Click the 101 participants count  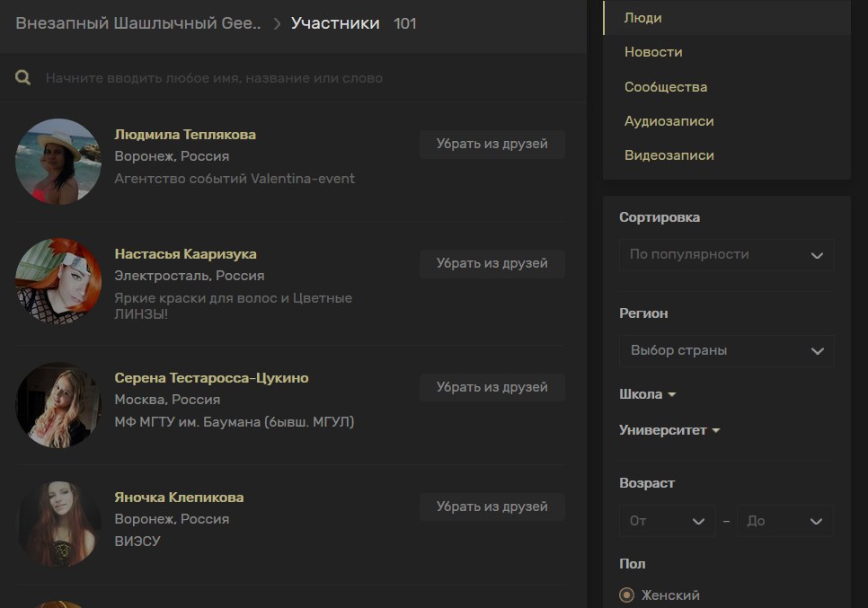coord(404,23)
